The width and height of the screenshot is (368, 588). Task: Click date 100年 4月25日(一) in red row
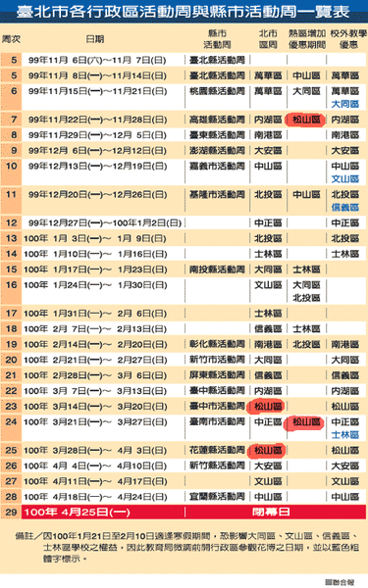click(x=77, y=513)
